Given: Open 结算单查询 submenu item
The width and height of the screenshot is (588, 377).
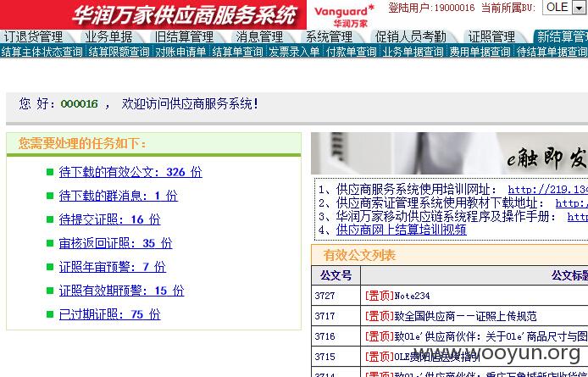Looking at the screenshot, I should [x=237, y=52].
